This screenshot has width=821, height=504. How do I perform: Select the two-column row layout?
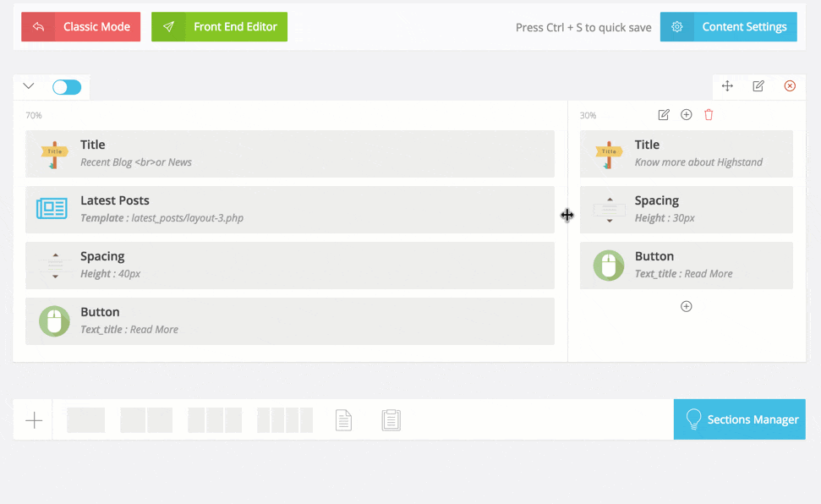(146, 420)
